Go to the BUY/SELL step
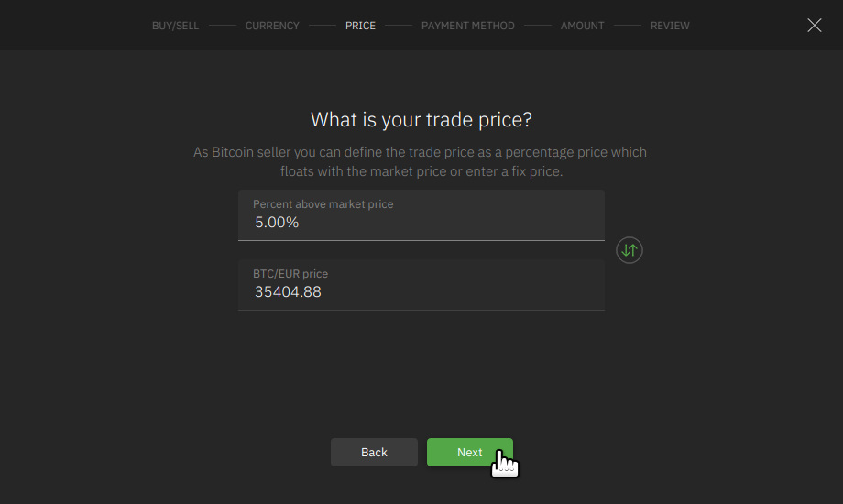This screenshot has width=843, height=504. click(175, 26)
